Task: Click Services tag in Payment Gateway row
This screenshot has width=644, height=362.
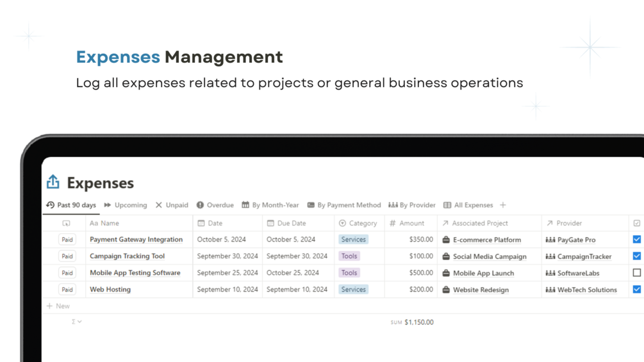Action: click(x=353, y=239)
